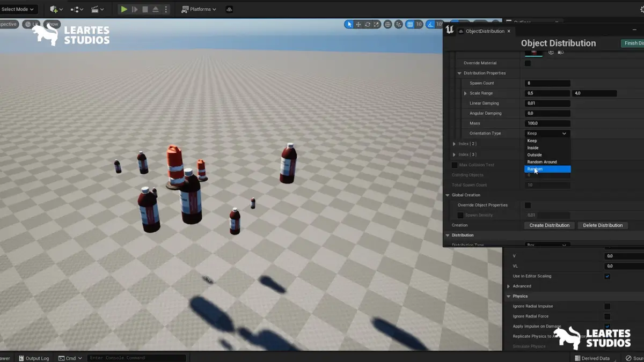Click Spawn Count field
This screenshot has height=362, width=644.
click(x=547, y=83)
